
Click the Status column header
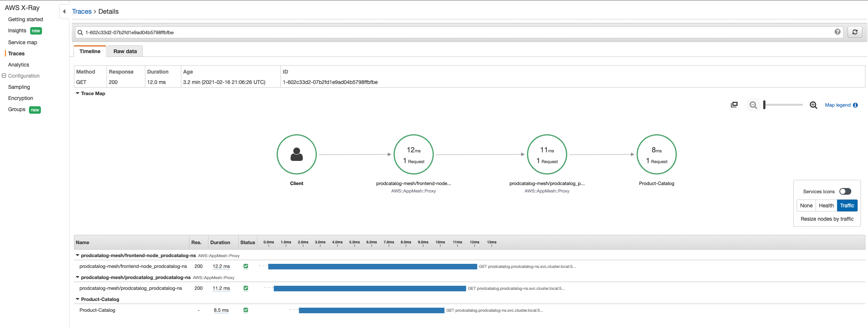point(247,242)
